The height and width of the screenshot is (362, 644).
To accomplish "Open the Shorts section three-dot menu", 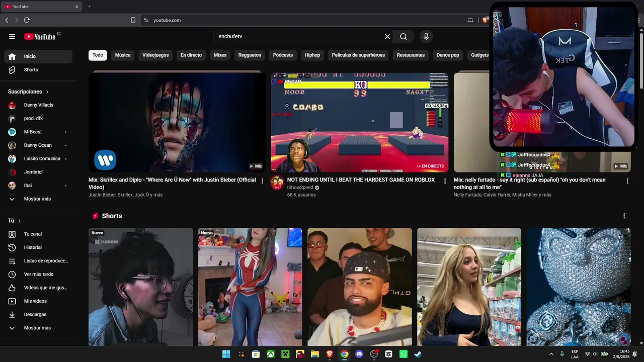I will pyautogui.click(x=624, y=216).
